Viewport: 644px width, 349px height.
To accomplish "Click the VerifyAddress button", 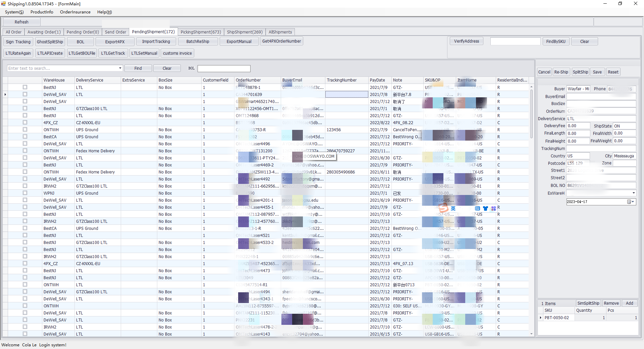I will pos(467,41).
